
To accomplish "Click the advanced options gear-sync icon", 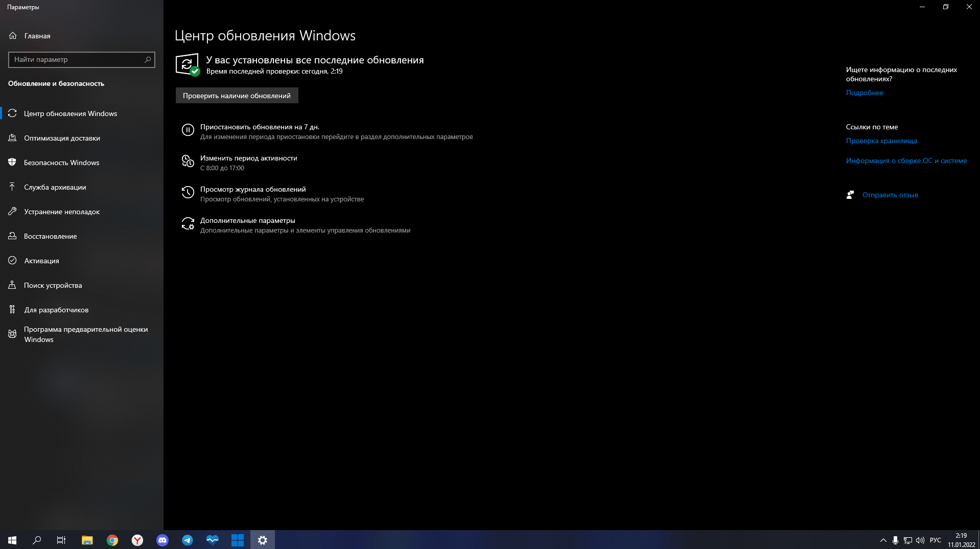I will point(188,223).
